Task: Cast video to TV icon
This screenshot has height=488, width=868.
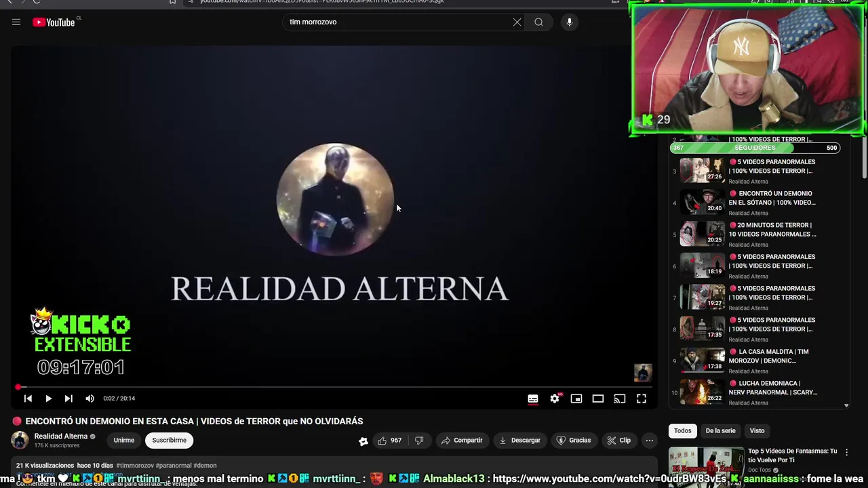Action: pyautogui.click(x=620, y=399)
